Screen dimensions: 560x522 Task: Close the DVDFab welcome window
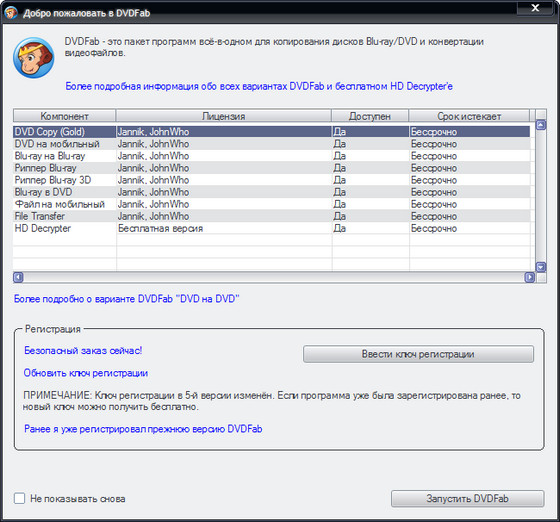click(535, 8)
